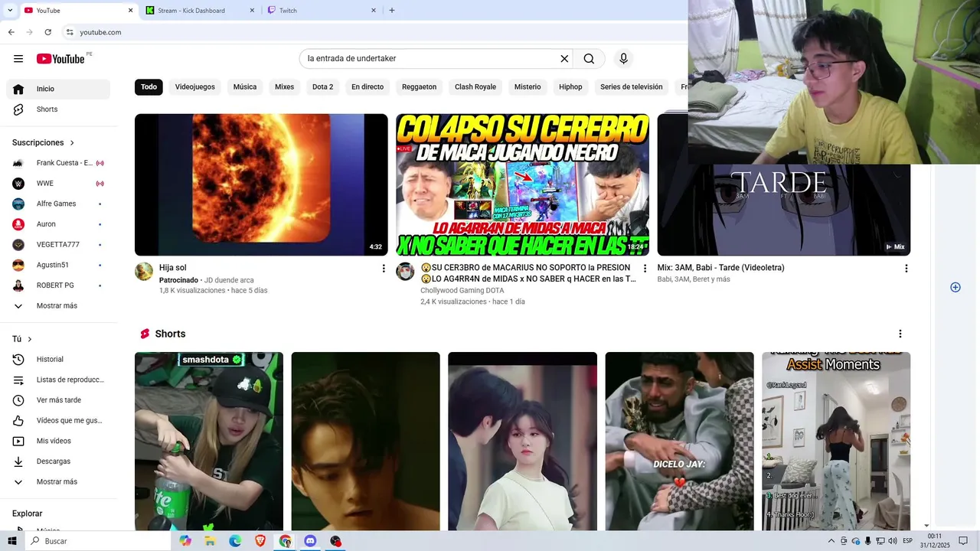
Task: Open the Suscripciones section header
Action: tap(44, 142)
